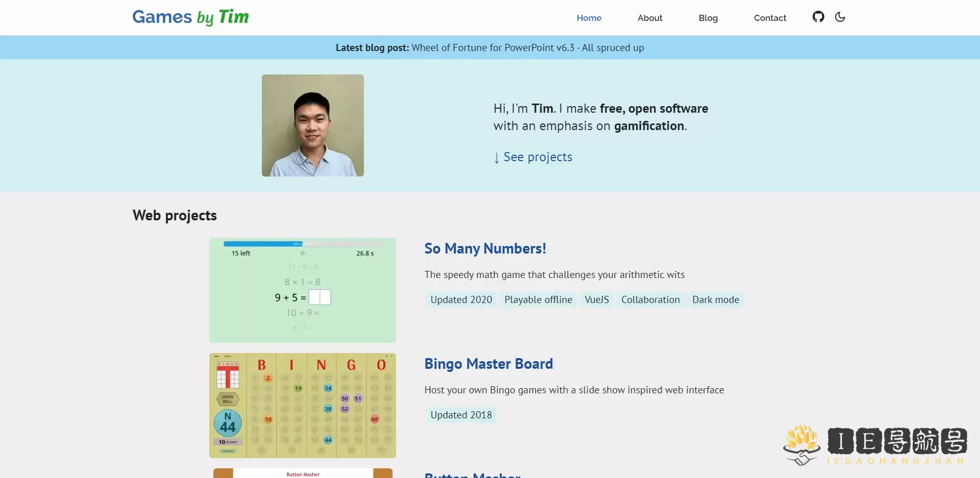Click the So Many Numbers game screenshot
980x478 pixels.
tap(303, 290)
